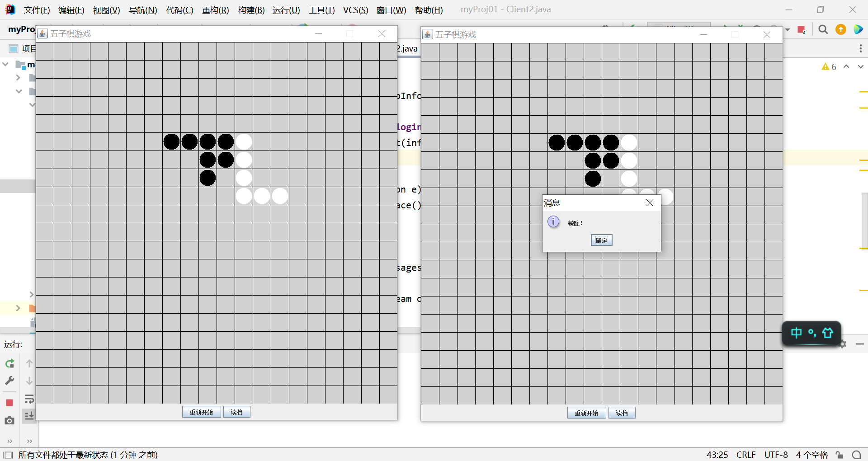This screenshot has width=868, height=461.
Task: Click the up arrow in the Run panel
Action: point(29,363)
